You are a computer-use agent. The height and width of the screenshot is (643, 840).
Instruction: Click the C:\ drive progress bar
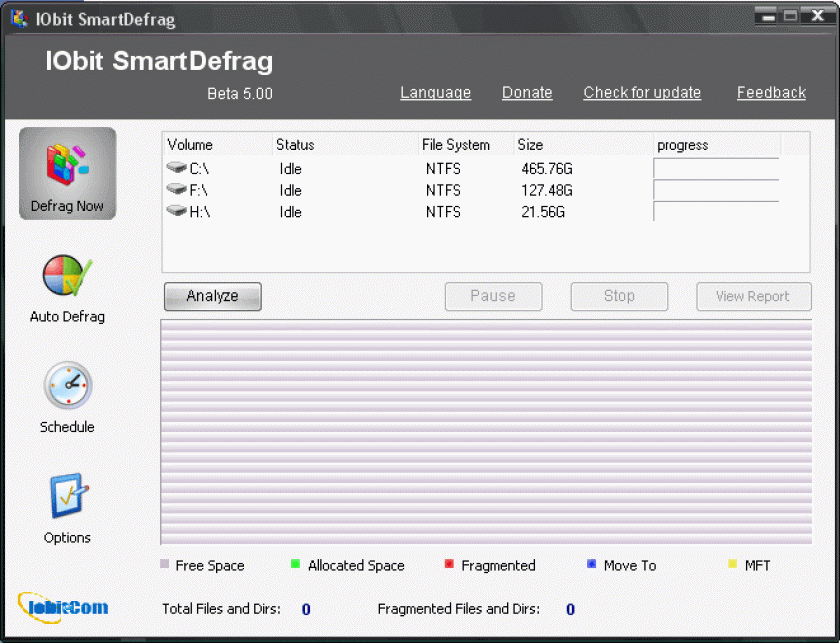pos(716,168)
